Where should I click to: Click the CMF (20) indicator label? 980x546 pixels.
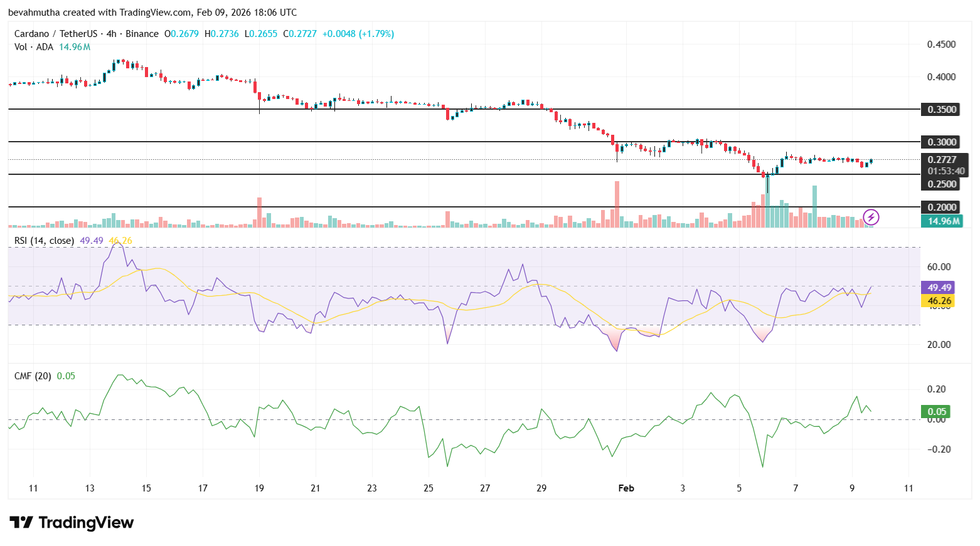tap(31, 375)
